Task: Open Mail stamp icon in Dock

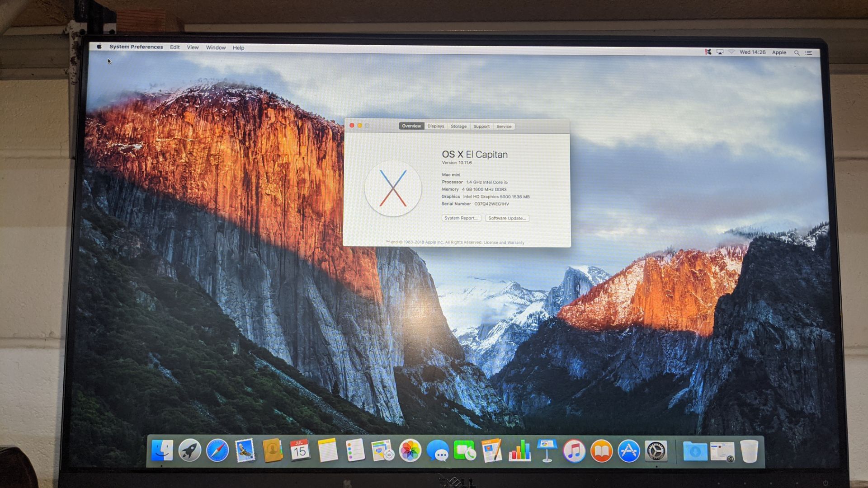Action: pyautogui.click(x=245, y=450)
